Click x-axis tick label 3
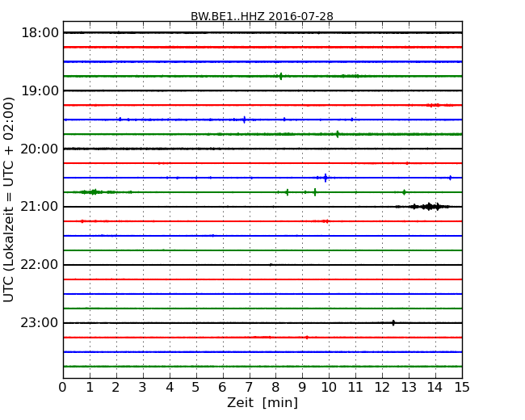Image resolution: width=525 pixels, height=420 pixels. (x=143, y=388)
